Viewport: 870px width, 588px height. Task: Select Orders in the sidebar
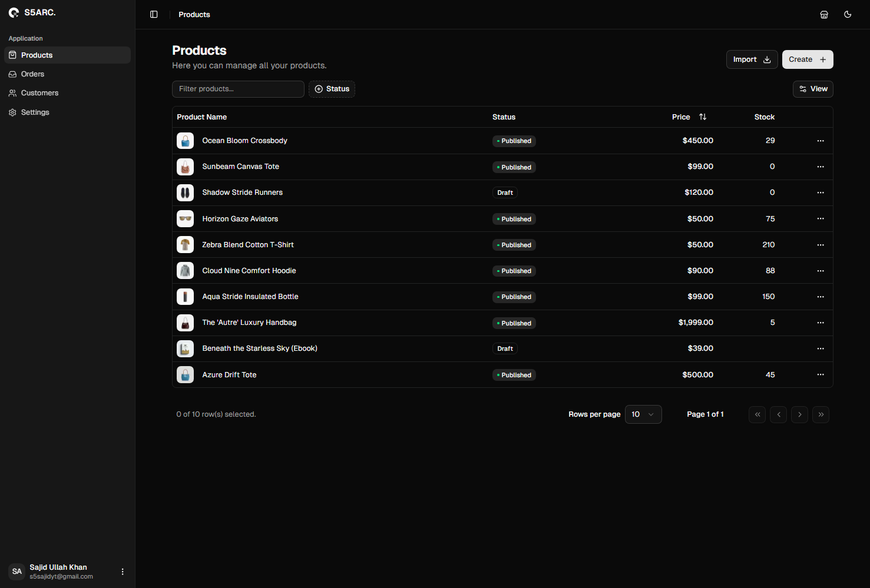(x=32, y=74)
